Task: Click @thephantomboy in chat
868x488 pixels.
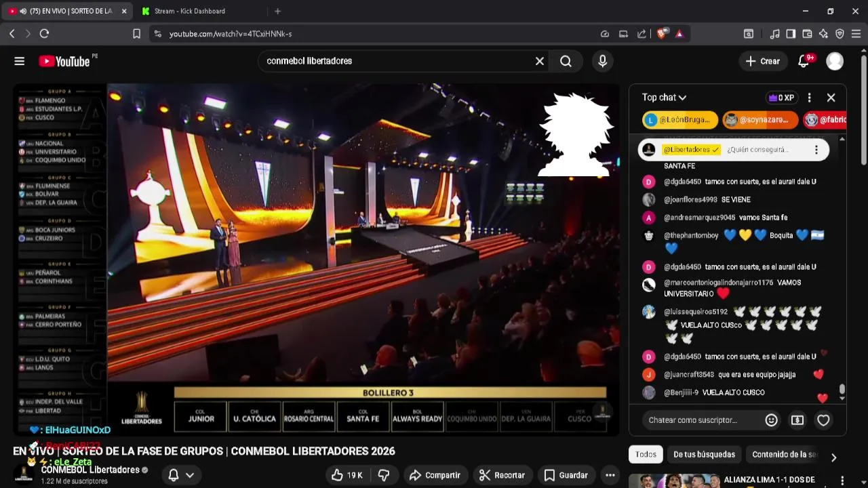Action: (x=691, y=235)
